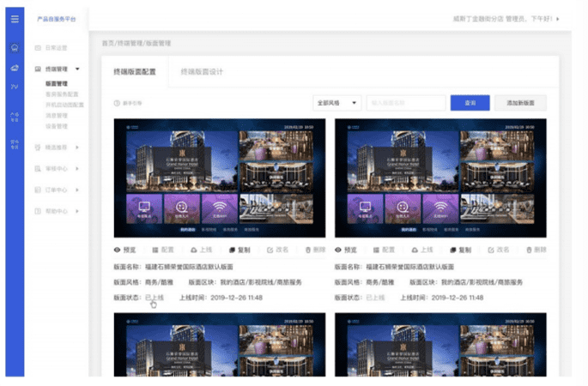The image size is (588, 386).
Task: Click 上线 upload icon on the first card
Action: click(x=194, y=250)
